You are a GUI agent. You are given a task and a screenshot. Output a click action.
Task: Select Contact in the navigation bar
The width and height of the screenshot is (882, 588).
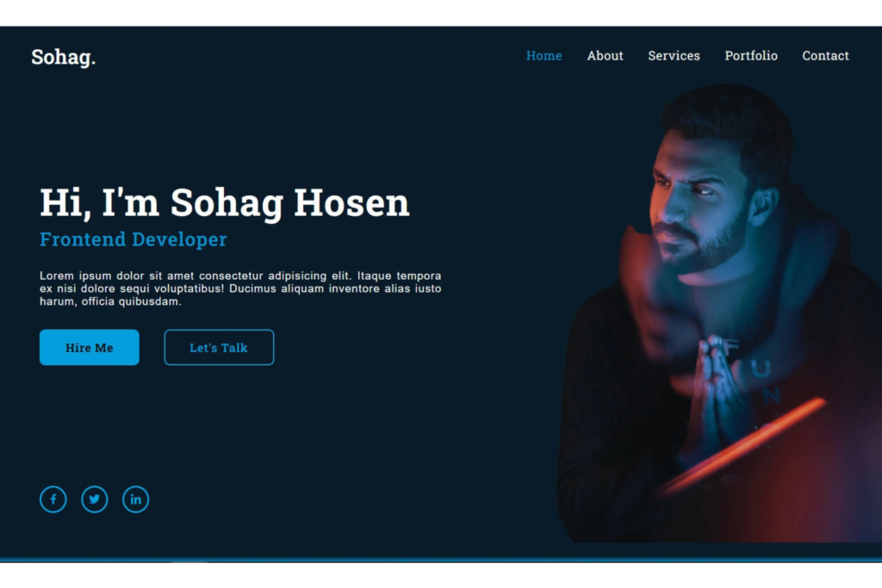825,56
